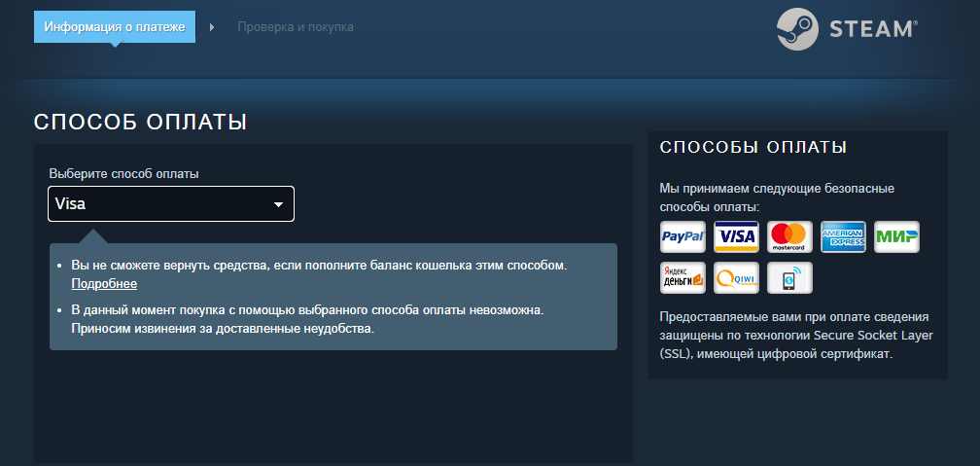Click the American Express icon
980x466 pixels.
click(x=843, y=236)
